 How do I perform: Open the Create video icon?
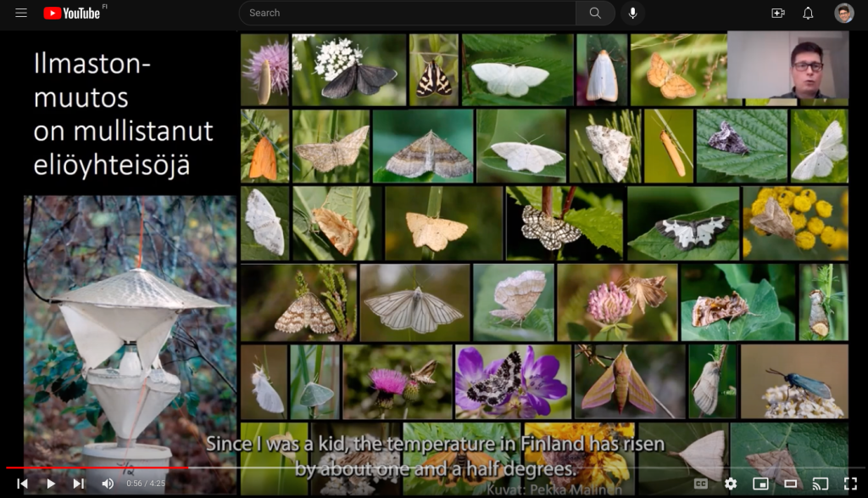(777, 13)
